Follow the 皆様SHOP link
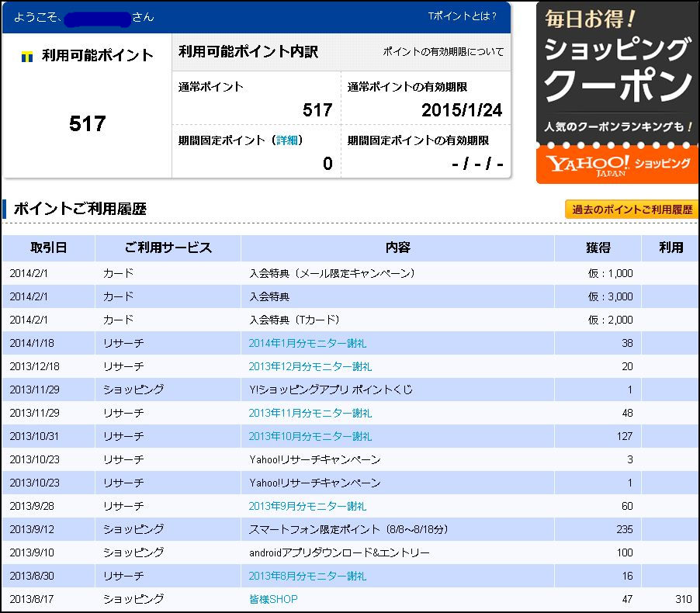The width and height of the screenshot is (700, 613). [x=273, y=599]
